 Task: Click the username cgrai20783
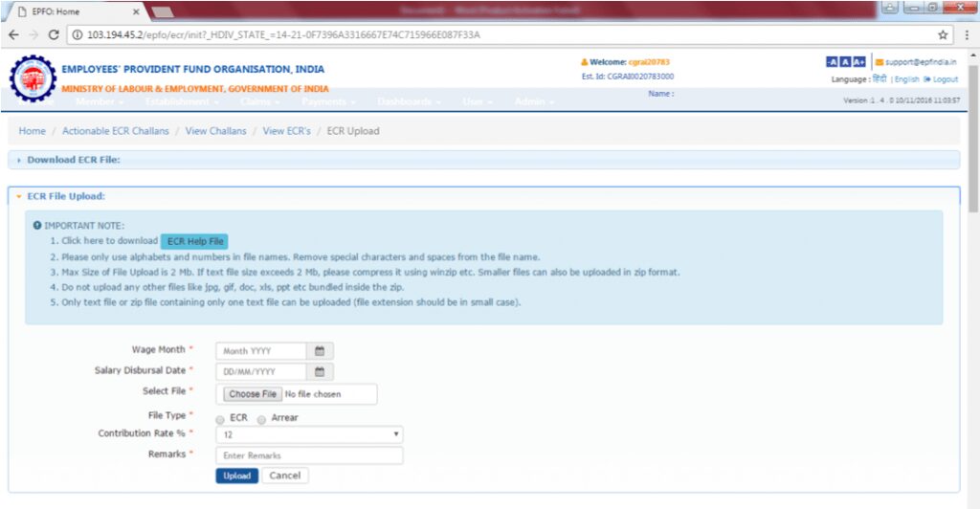[x=649, y=62]
